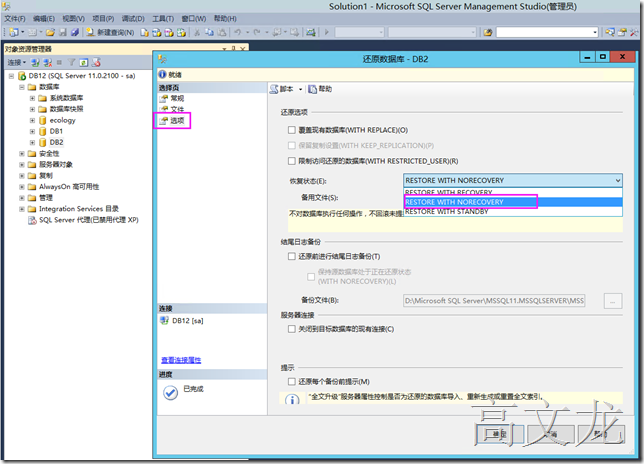The image size is (644, 464).
Task: Click the Start Debugging play icon
Action: pos(327,32)
